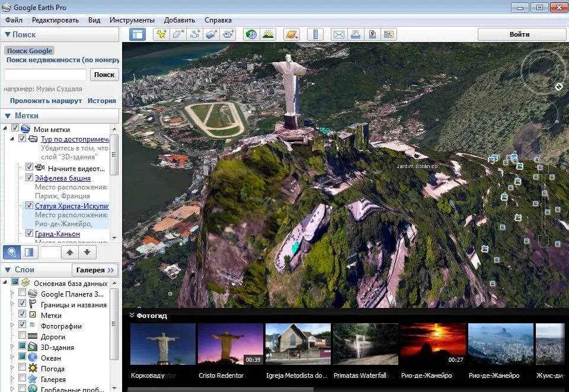This screenshot has height=392, width=569.
Task: Collapse the Тур по достопримечательностям folder
Action: pos(12,139)
